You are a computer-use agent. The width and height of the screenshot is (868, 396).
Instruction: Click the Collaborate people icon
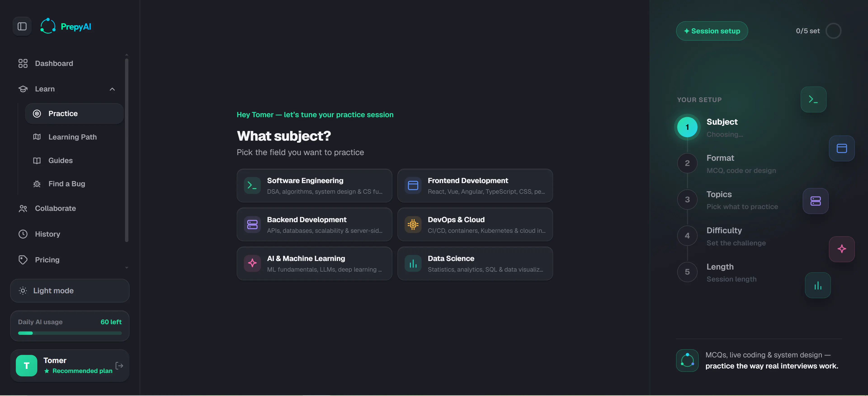pyautogui.click(x=23, y=209)
